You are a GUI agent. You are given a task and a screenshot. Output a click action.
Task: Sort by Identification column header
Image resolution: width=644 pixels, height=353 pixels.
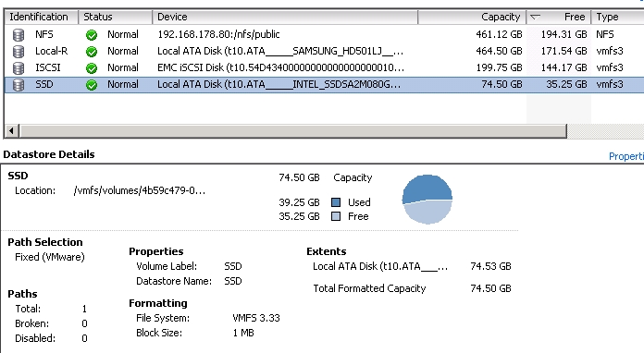coord(41,17)
